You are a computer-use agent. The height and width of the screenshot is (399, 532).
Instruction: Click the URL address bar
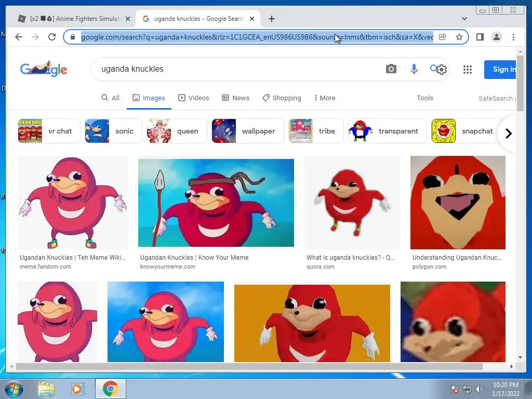(257, 37)
